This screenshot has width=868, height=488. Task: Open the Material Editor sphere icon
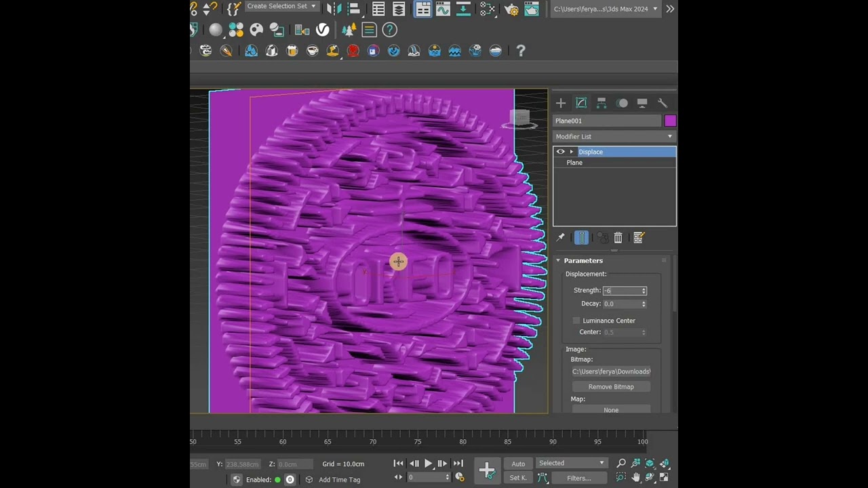[x=216, y=30]
